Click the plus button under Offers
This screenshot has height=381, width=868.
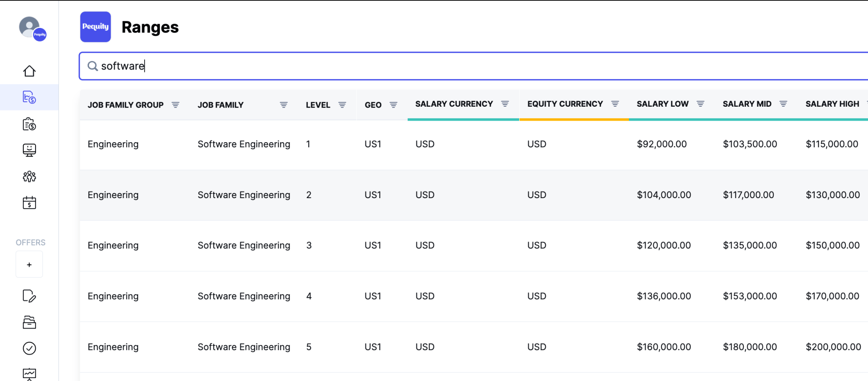29,265
